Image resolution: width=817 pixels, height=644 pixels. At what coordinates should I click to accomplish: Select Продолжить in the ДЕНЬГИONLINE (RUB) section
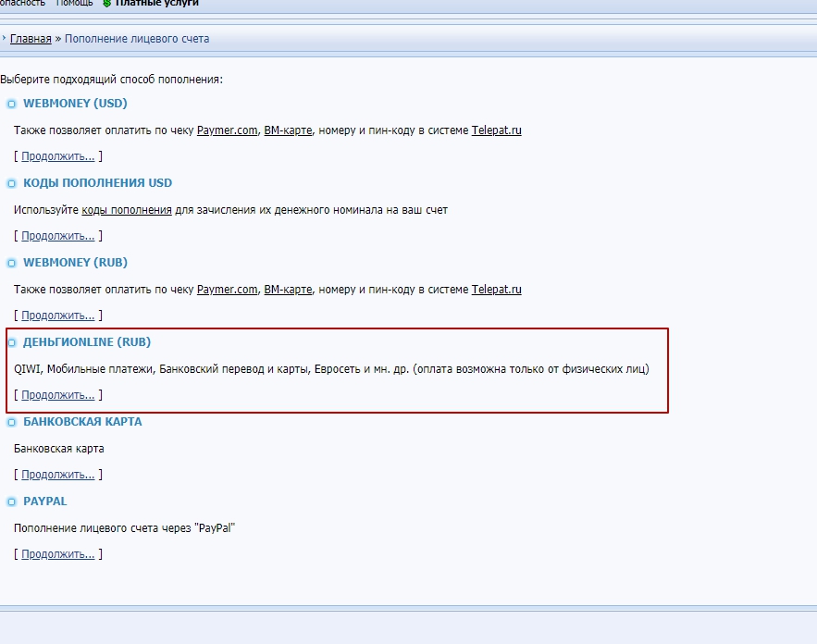point(57,395)
